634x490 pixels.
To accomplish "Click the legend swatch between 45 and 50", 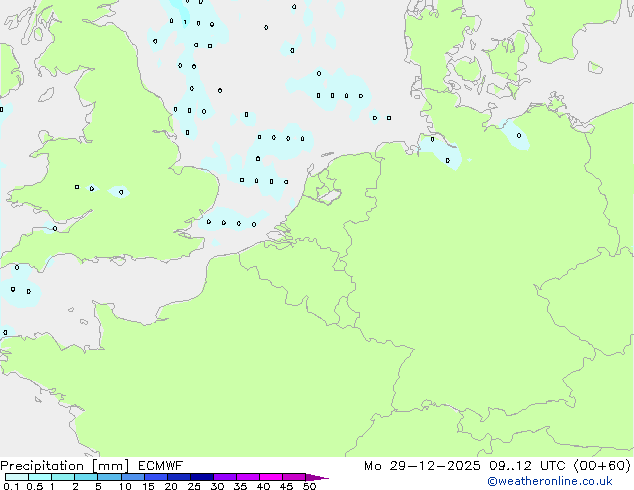I will coord(294,477).
